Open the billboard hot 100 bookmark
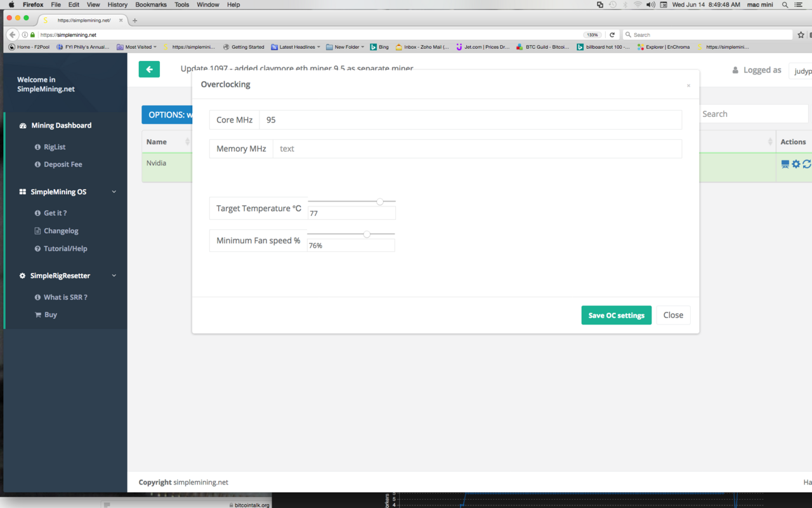 pyautogui.click(x=603, y=47)
